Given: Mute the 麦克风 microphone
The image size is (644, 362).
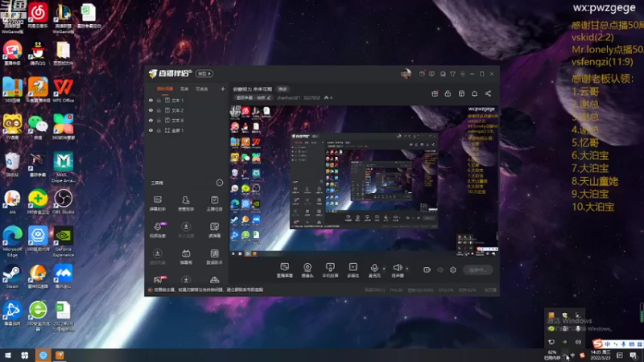Looking at the screenshot, I should [x=374, y=270].
